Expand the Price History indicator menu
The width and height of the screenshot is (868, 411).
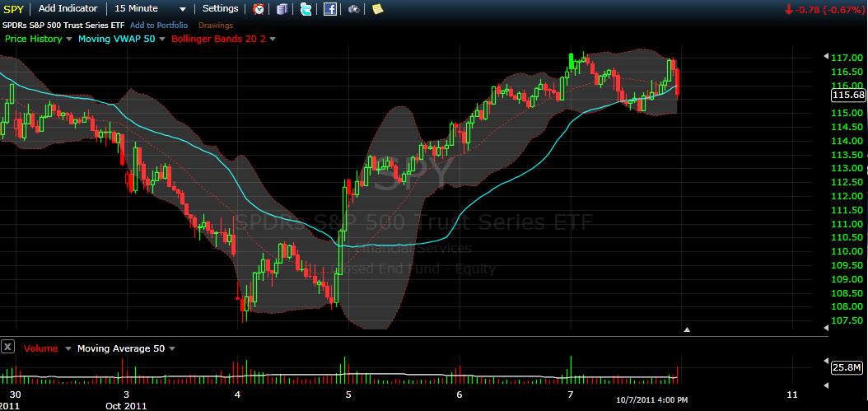click(68, 40)
